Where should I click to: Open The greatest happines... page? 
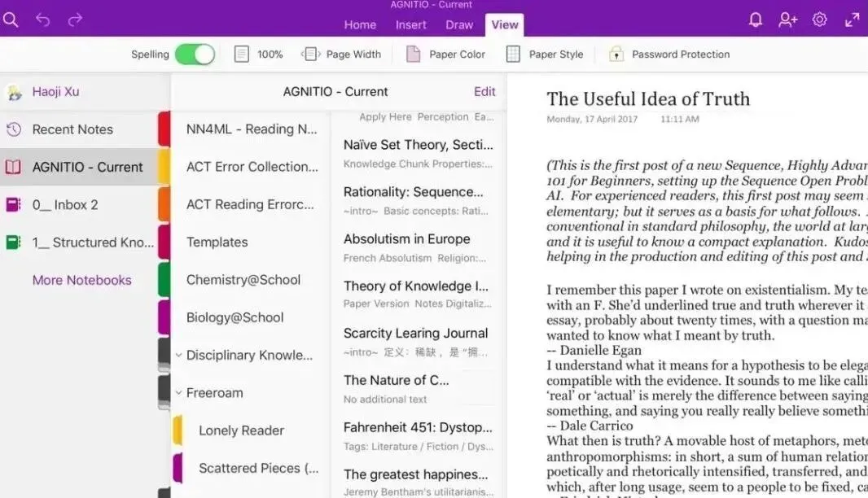click(418, 482)
